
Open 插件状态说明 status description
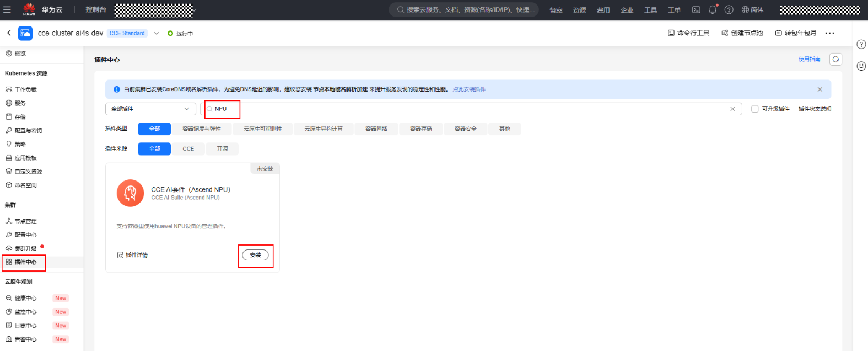pyautogui.click(x=815, y=109)
